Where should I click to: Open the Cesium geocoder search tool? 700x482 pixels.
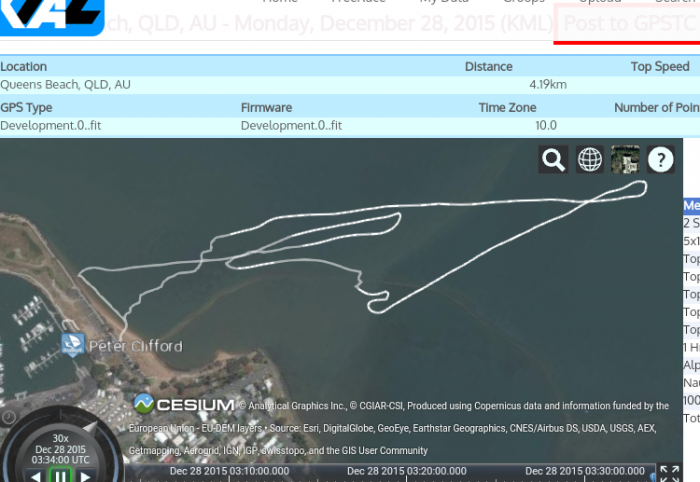tap(553, 159)
